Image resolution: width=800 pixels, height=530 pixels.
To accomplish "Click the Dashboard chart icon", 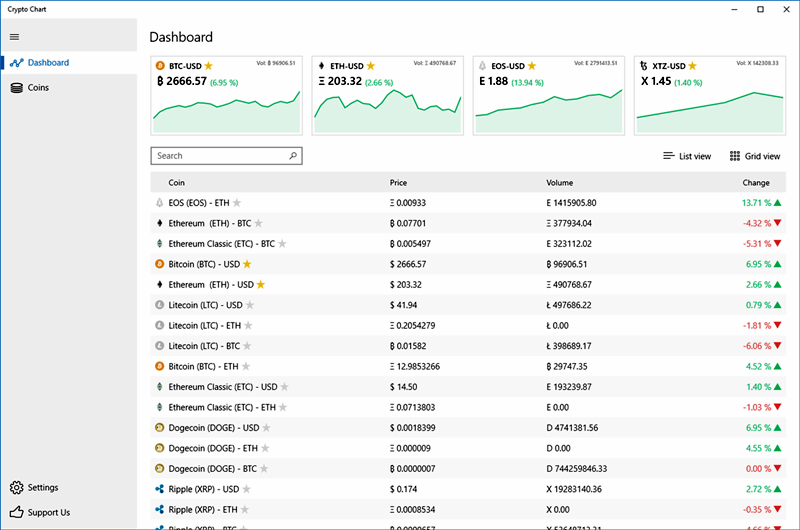I will (x=16, y=63).
